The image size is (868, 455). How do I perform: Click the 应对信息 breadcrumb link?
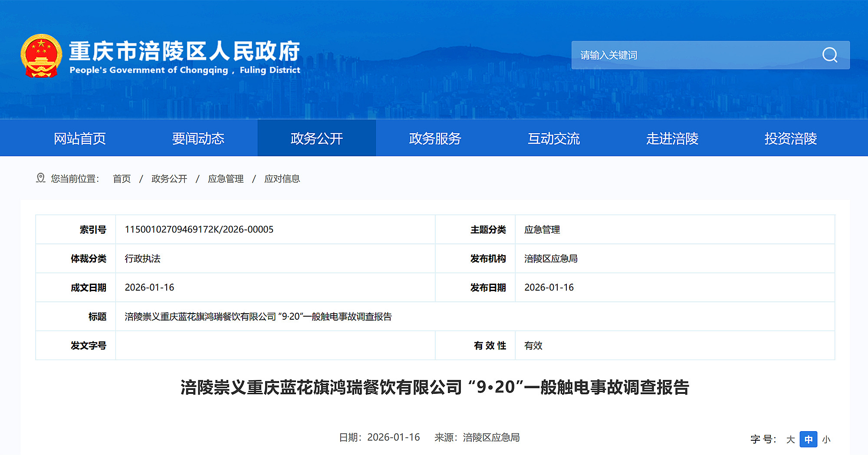click(x=282, y=179)
